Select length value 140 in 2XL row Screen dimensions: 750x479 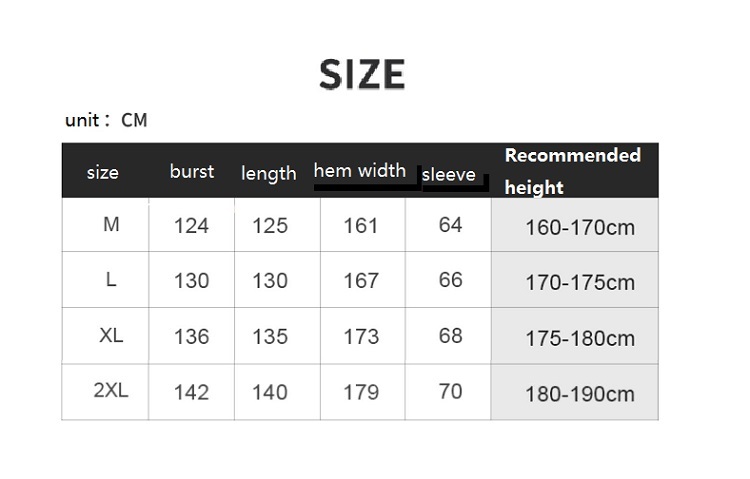(x=270, y=392)
